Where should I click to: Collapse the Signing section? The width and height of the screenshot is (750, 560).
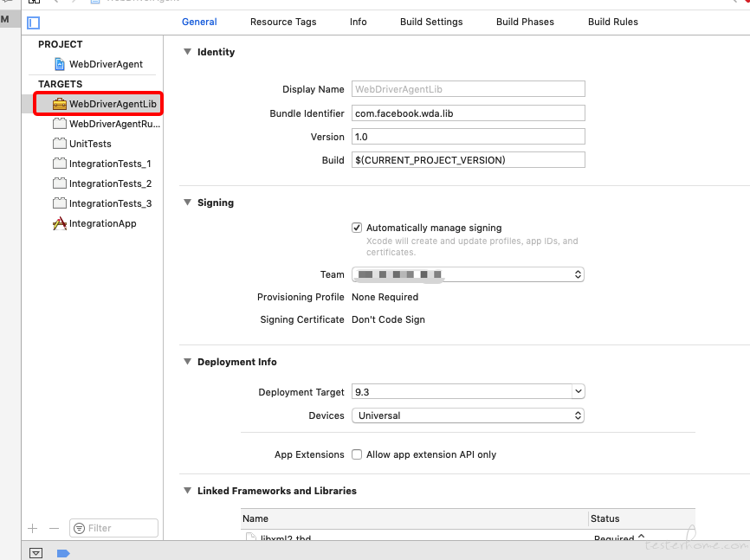(187, 203)
